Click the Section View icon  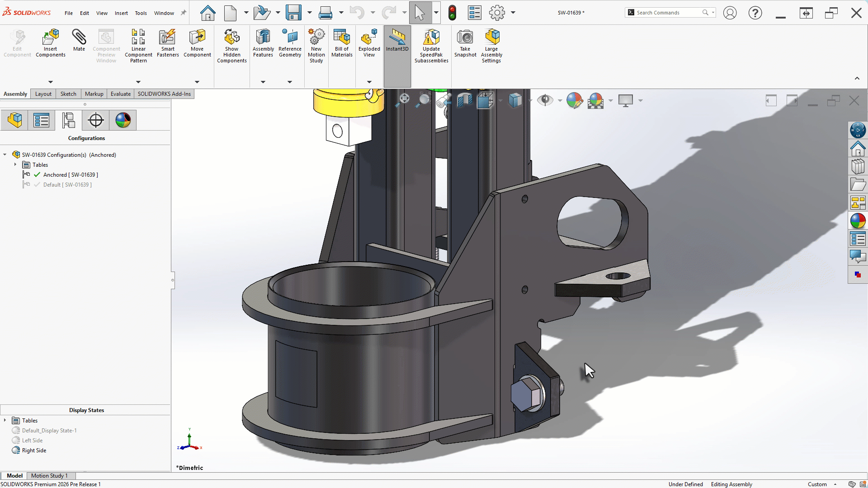pyautogui.click(x=464, y=100)
